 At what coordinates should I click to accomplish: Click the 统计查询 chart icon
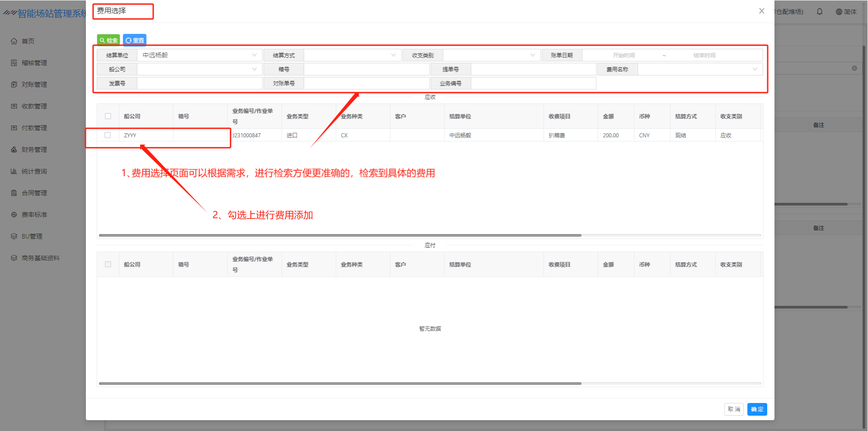(x=14, y=171)
